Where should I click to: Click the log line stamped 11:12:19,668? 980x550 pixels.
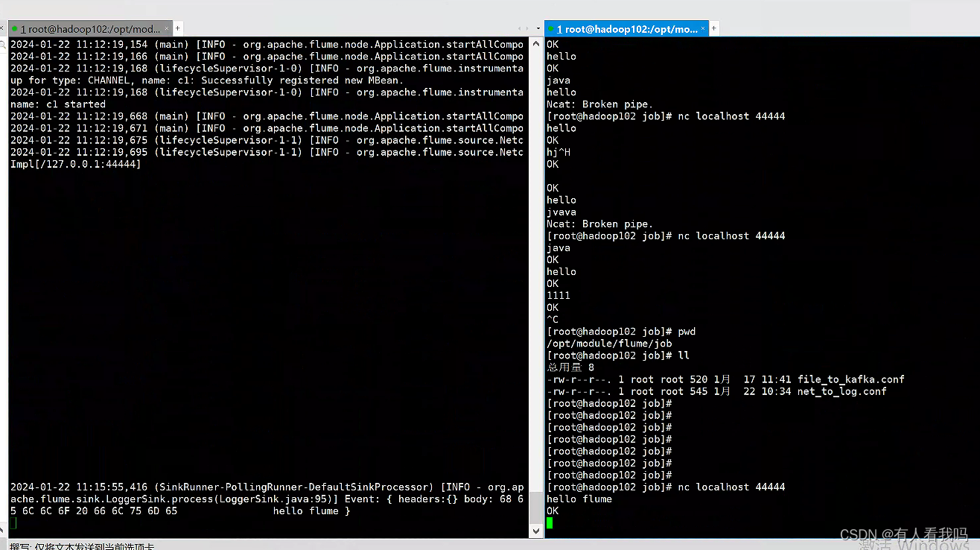point(267,116)
